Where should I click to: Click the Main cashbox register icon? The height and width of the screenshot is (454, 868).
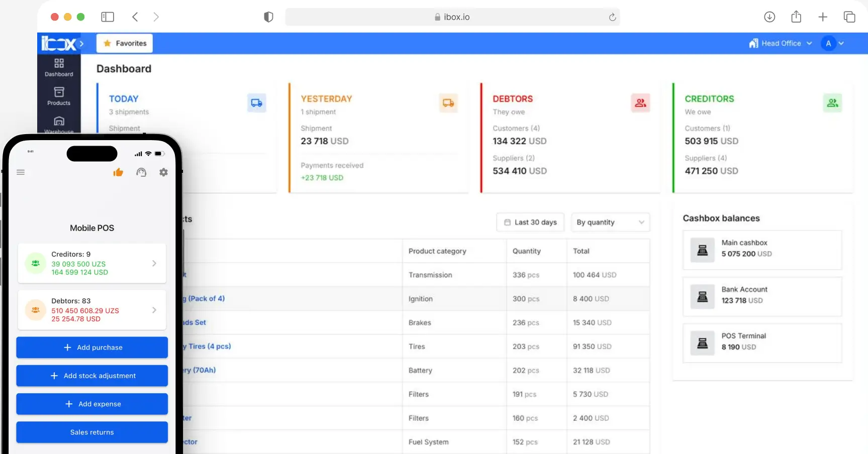pyautogui.click(x=702, y=250)
